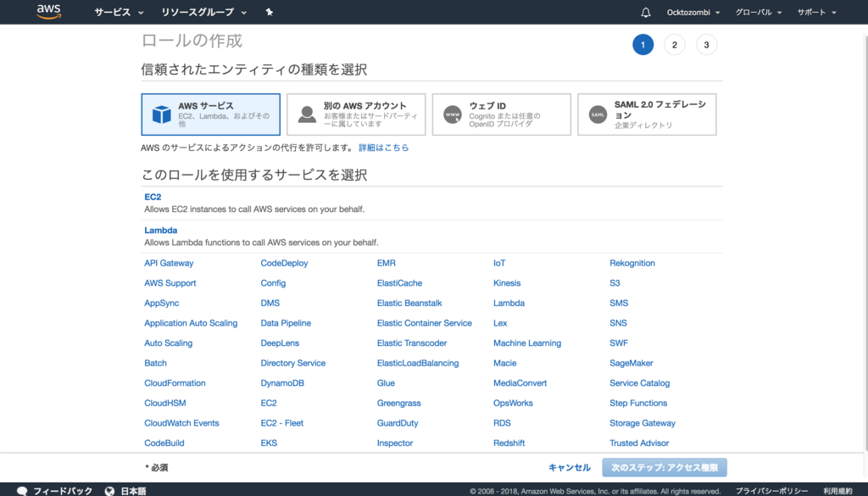Open 利用規約 footer link
This screenshot has width=868, height=496.
click(837, 491)
